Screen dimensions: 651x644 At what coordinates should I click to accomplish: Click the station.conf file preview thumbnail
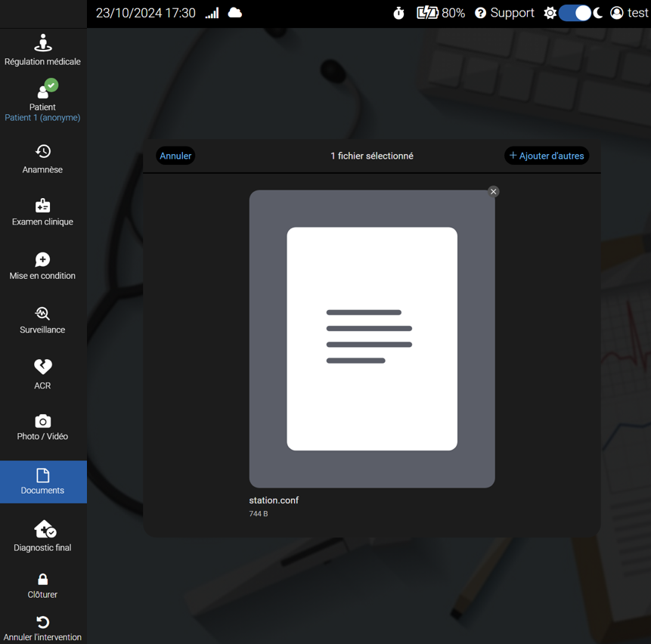point(372,339)
